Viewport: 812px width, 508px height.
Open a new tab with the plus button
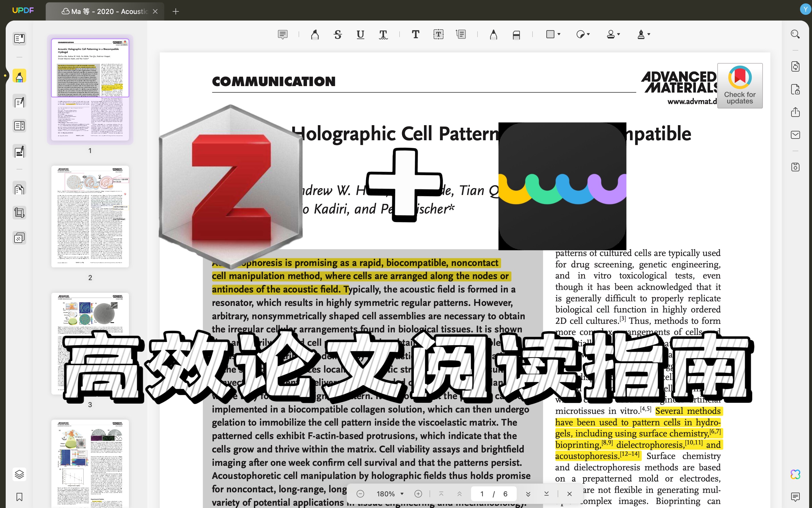click(175, 11)
